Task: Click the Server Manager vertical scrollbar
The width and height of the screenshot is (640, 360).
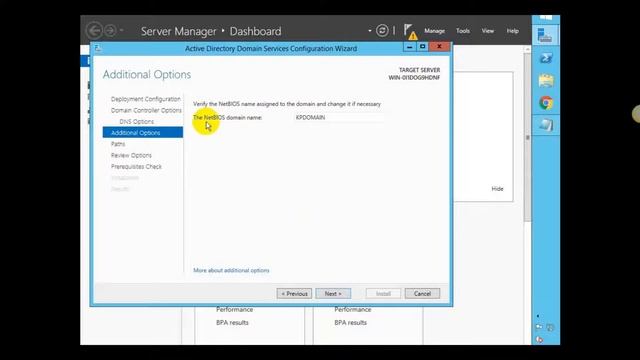Action: pyautogui.click(x=527, y=138)
